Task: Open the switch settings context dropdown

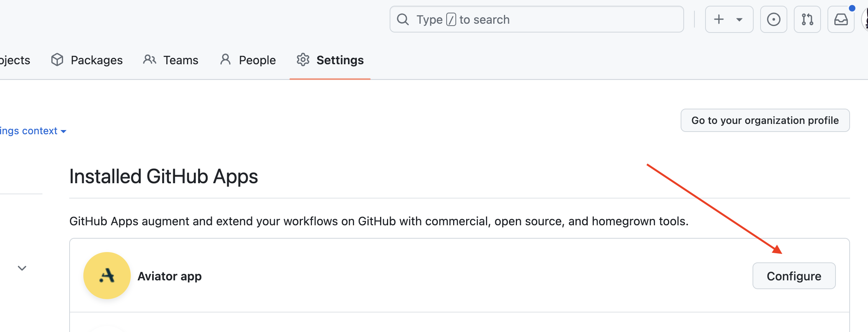Action: coord(33,131)
